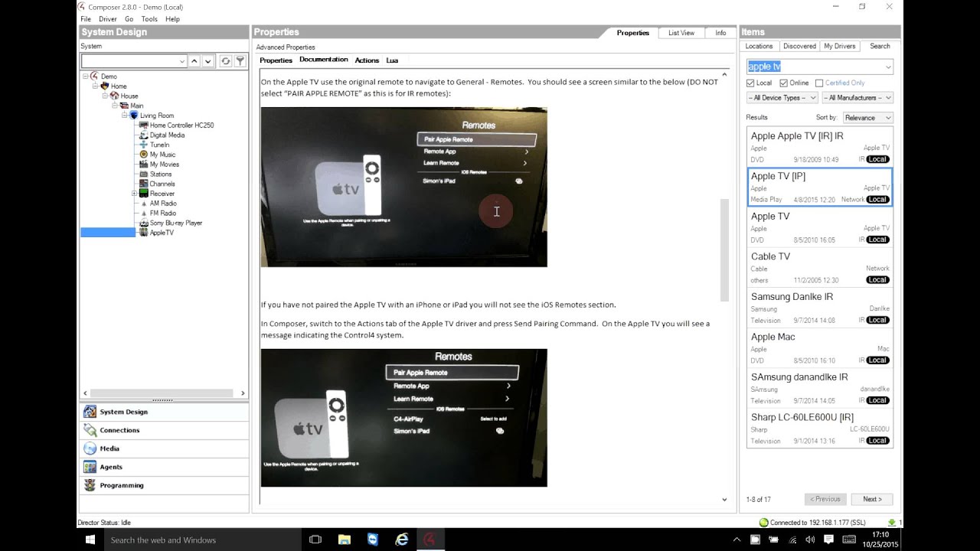Screen dimensions: 980x551
Task: Open the Connections view
Action: click(163, 430)
